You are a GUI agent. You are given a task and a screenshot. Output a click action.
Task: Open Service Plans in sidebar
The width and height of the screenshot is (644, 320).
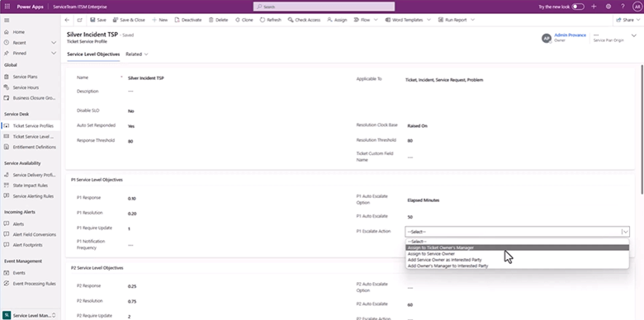(26, 77)
